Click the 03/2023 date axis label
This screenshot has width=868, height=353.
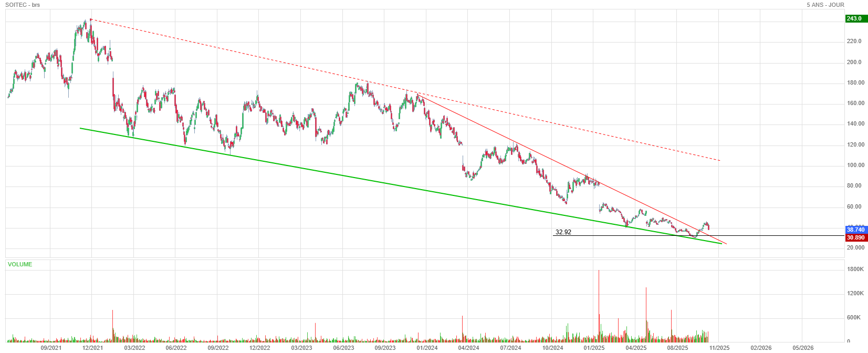(301, 348)
